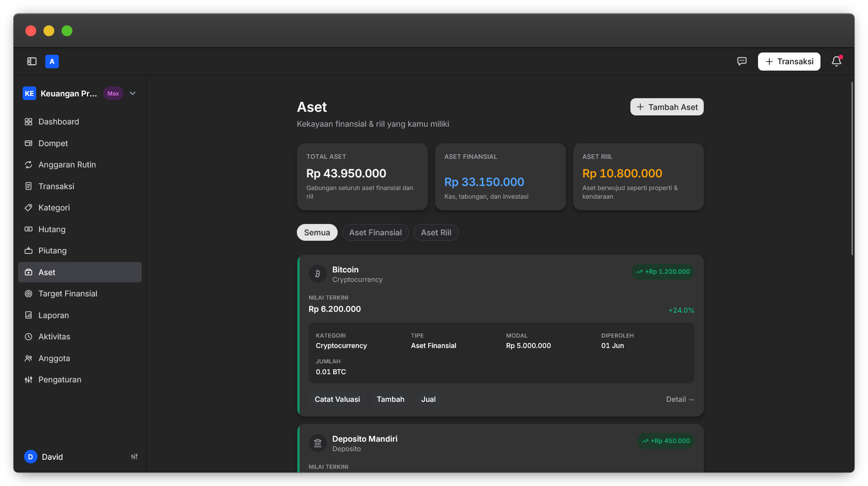Viewport: 868px width, 486px height.
Task: Click the Piutang sidebar icon
Action: [x=29, y=251]
